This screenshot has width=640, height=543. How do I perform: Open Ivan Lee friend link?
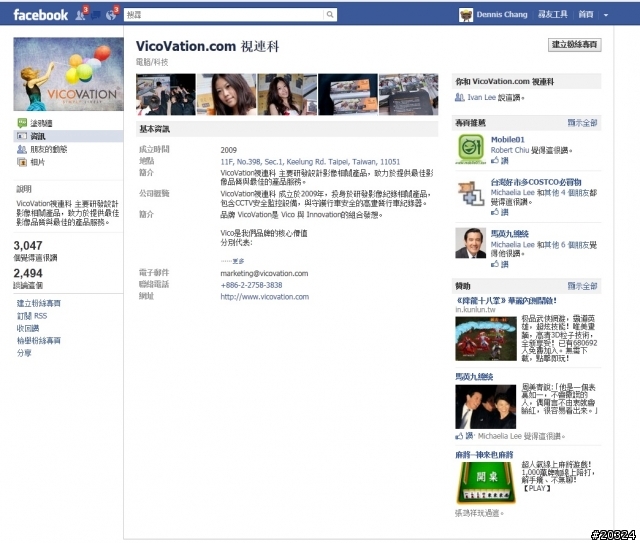click(481, 98)
